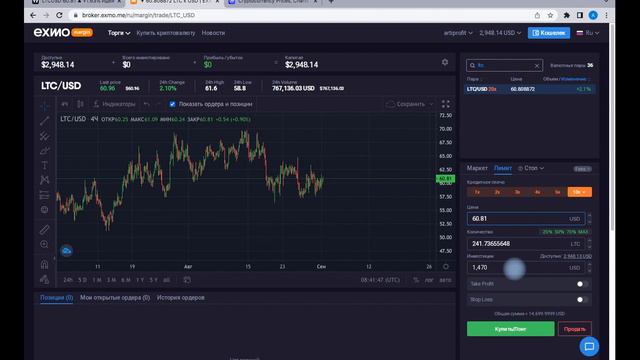Open the Wallet button

pyautogui.click(x=549, y=33)
